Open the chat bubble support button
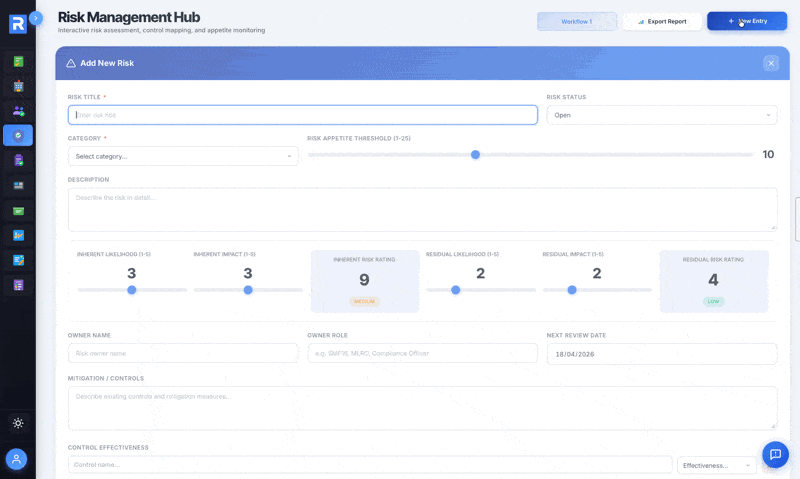 (776, 455)
